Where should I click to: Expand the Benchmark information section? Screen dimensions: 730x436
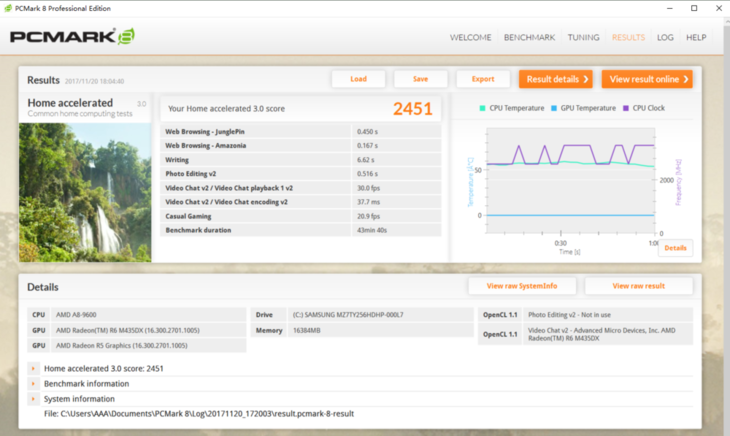[34, 383]
